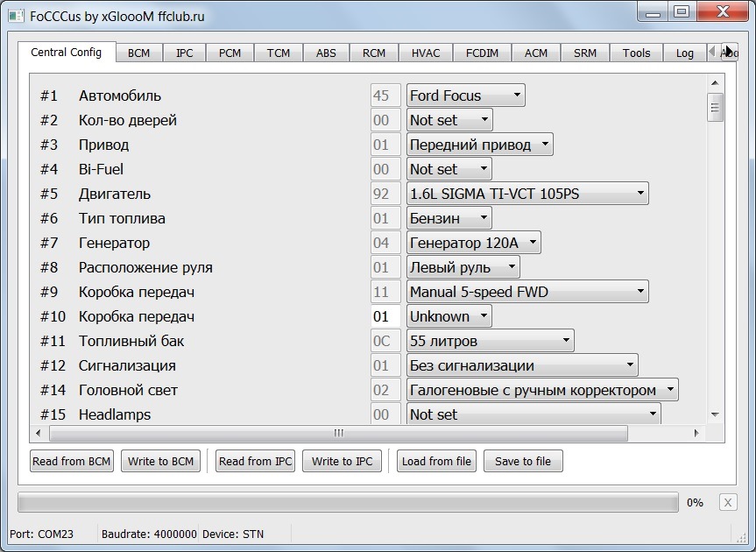This screenshot has width=756, height=552.
Task: Load configuration from file
Action: (436, 462)
